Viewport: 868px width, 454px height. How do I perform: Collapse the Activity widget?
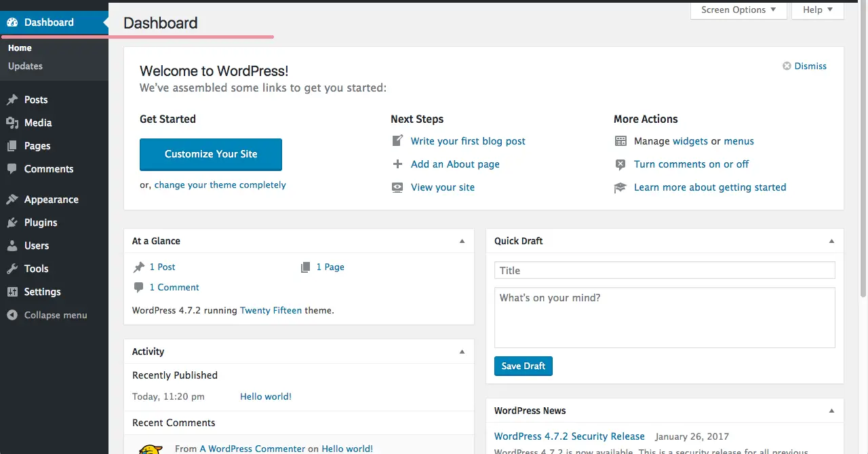pos(462,352)
